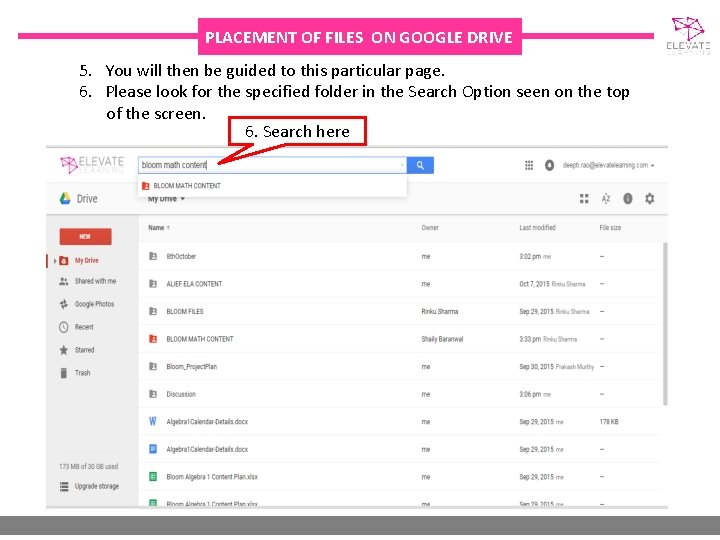Select Google Photos in sidebar
Screen dimensions: 720x540
point(94,304)
